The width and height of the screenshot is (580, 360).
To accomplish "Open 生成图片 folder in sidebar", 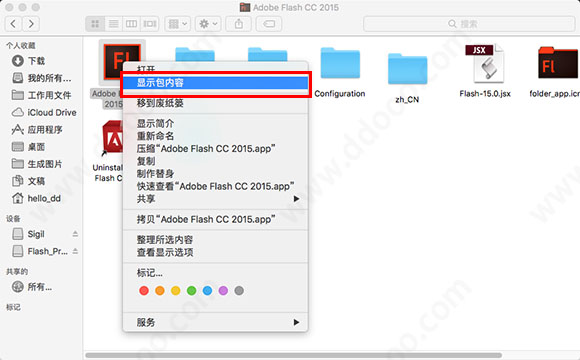I will [37, 164].
